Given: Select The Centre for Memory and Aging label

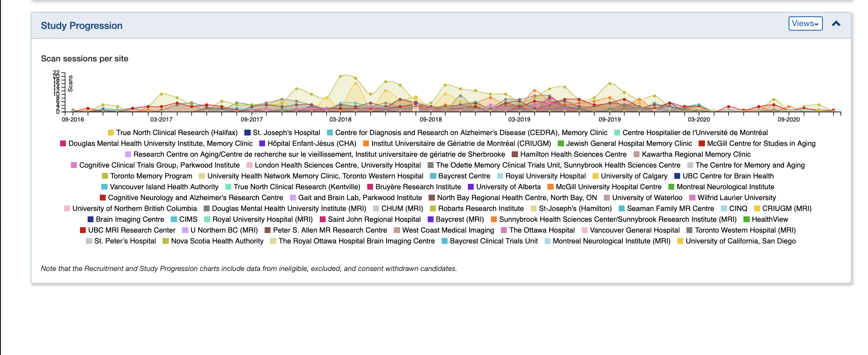Looking at the screenshot, I should (750, 165).
